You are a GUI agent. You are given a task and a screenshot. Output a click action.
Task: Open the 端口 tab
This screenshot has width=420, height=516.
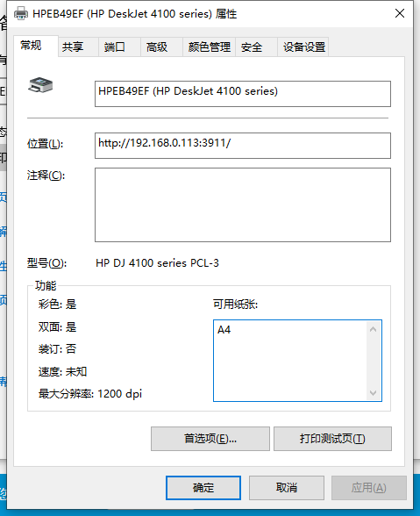pyautogui.click(x=120, y=47)
